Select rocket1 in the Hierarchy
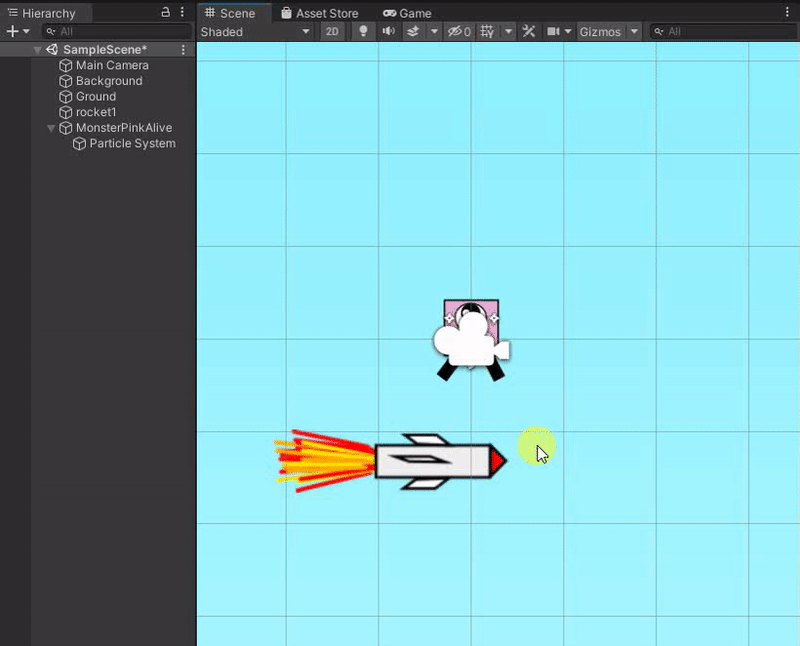This screenshot has height=646, width=800. pyautogui.click(x=96, y=112)
